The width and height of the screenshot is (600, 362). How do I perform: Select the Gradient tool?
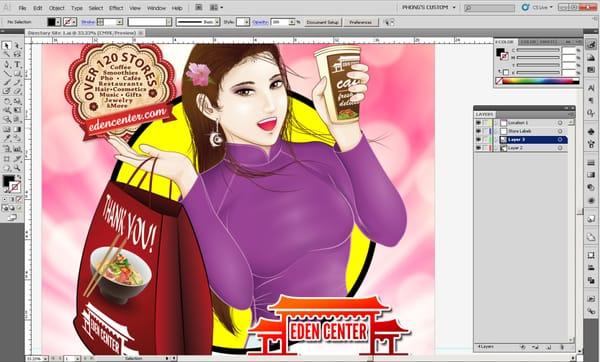[17, 129]
